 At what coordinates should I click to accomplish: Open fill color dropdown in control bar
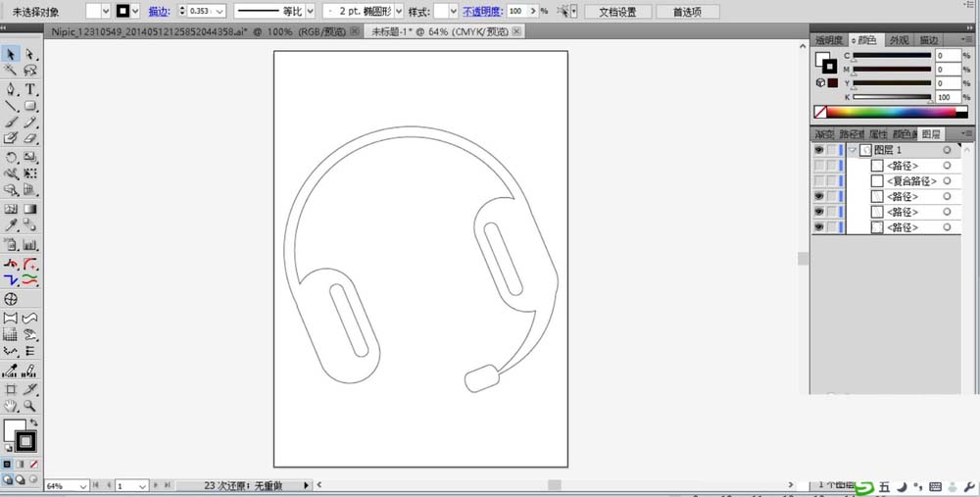[105, 11]
